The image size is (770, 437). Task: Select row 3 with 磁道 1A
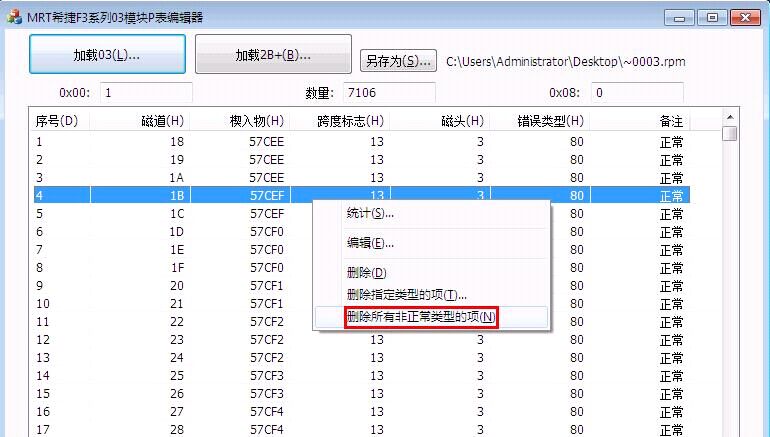click(362, 178)
